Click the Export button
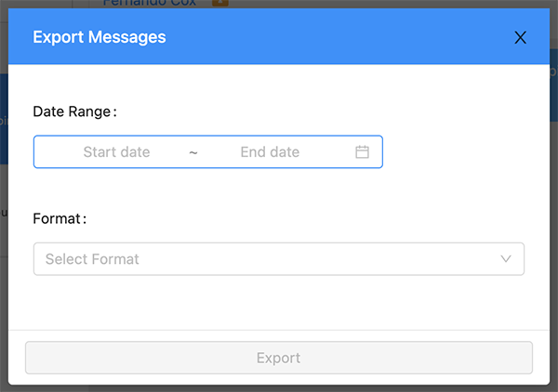 tap(279, 358)
